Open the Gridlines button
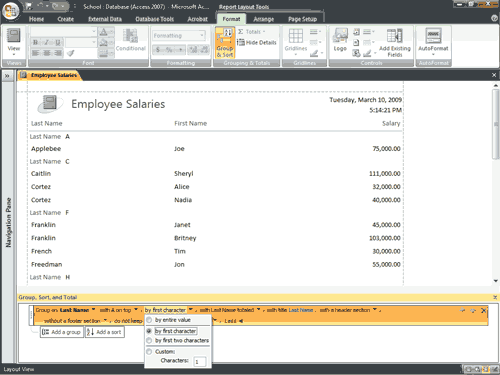This screenshot has height=375, width=500. click(296, 41)
